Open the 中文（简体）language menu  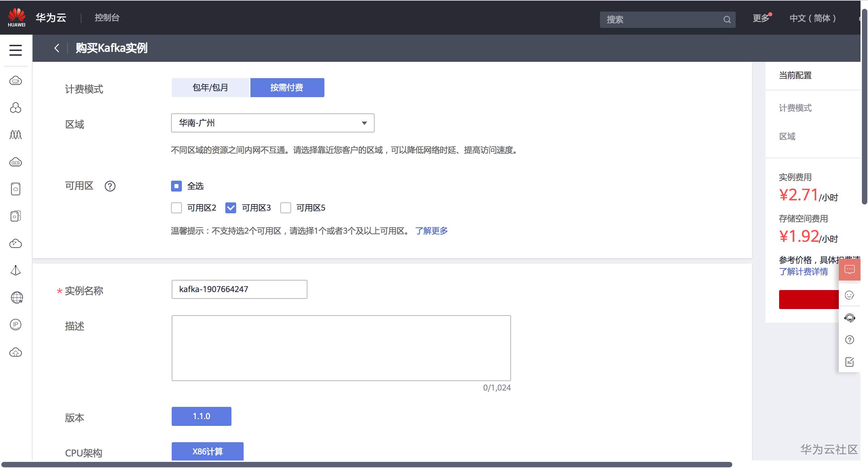(x=812, y=18)
